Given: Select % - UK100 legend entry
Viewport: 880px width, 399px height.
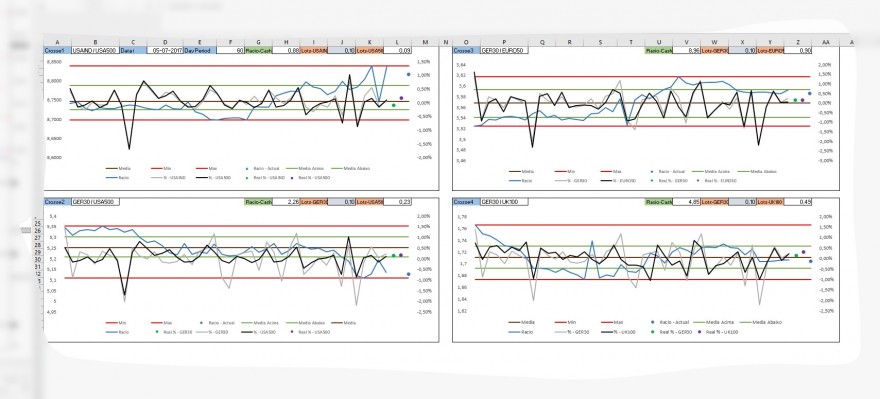Looking at the screenshot, I should click(619, 332).
